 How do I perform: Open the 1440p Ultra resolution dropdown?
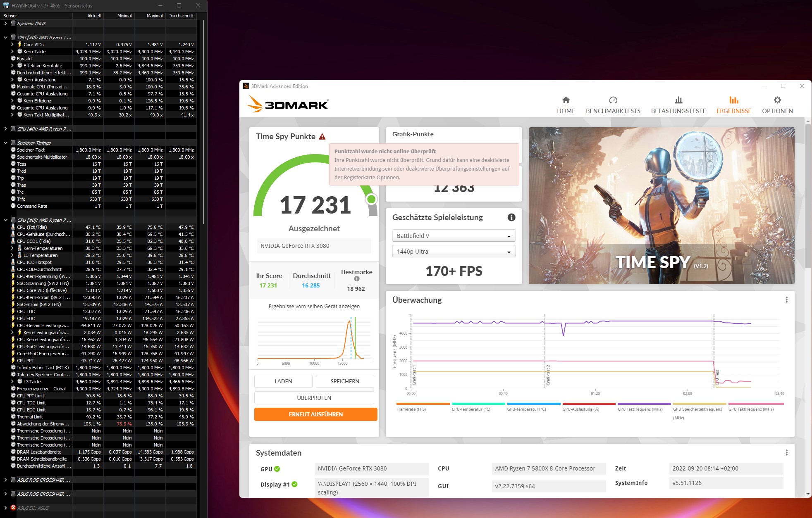[454, 252]
